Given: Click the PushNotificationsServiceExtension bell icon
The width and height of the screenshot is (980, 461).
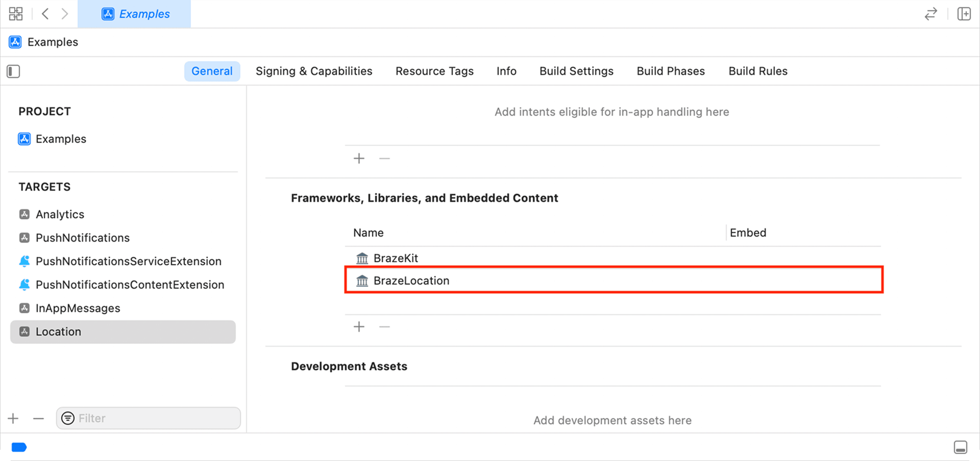Looking at the screenshot, I should pos(24,261).
